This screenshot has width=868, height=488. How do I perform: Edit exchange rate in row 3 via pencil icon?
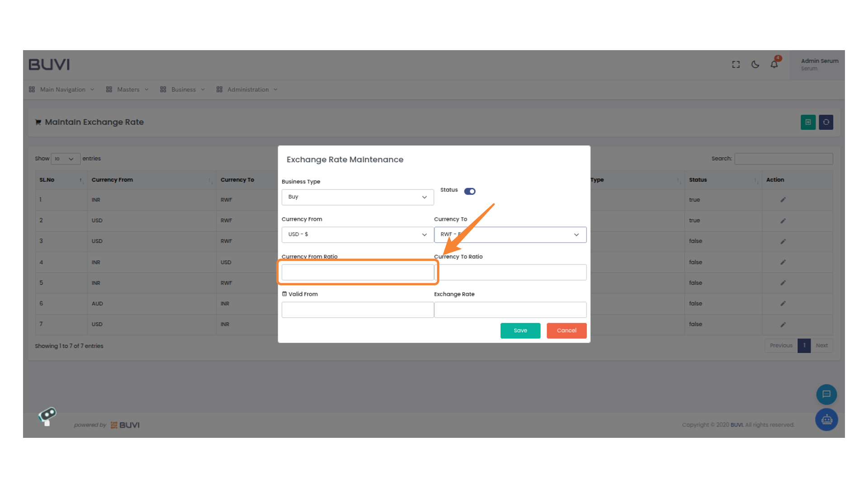pyautogui.click(x=782, y=241)
